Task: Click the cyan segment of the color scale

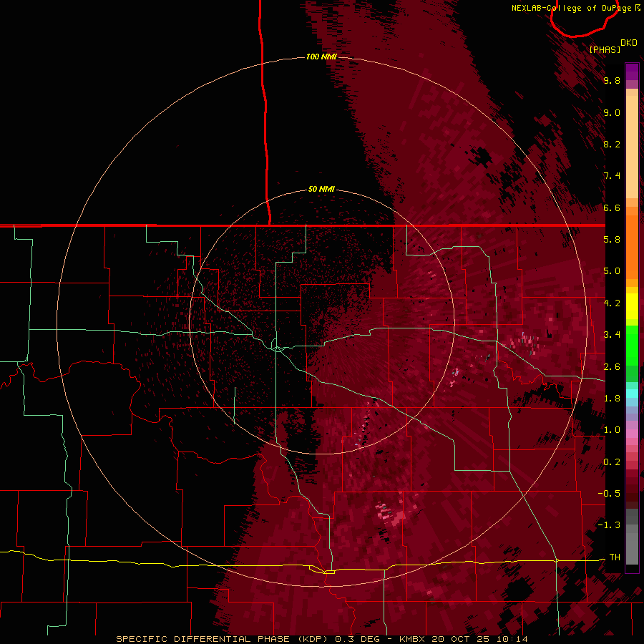Action: click(632, 394)
